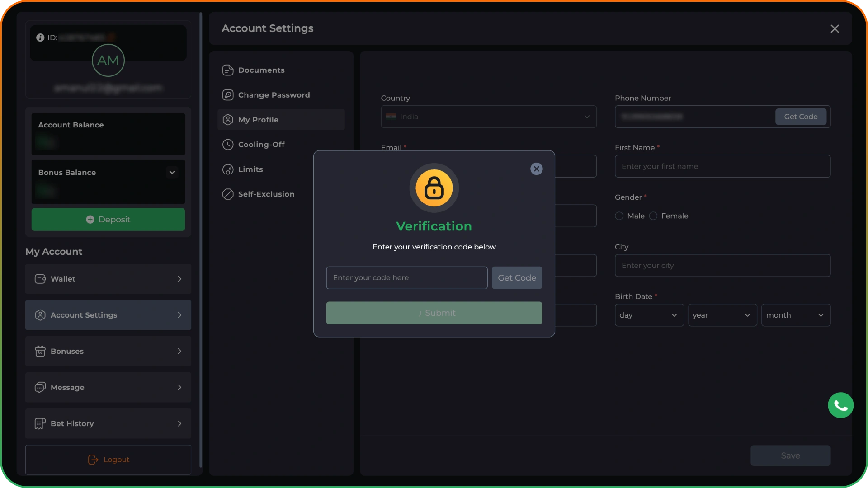
Task: Click Get Code beside Phone Number
Action: click(801, 117)
